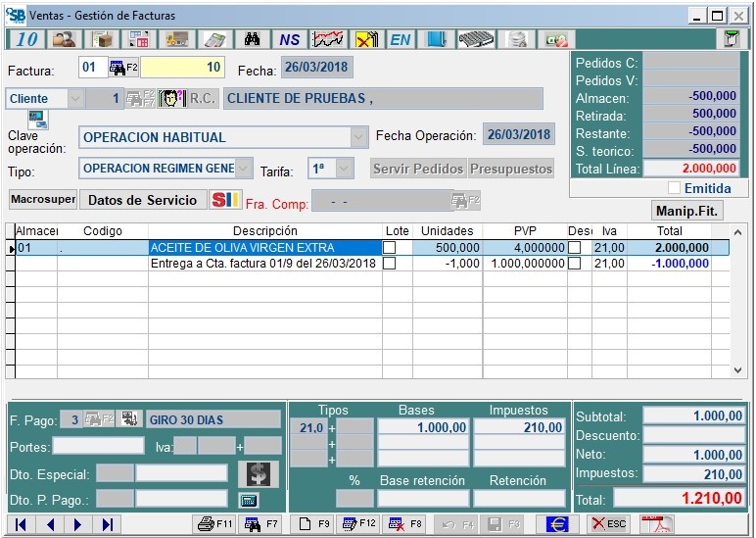The height and width of the screenshot is (538, 756).
Task: Click the Factura number field showing 10
Action: [182, 67]
